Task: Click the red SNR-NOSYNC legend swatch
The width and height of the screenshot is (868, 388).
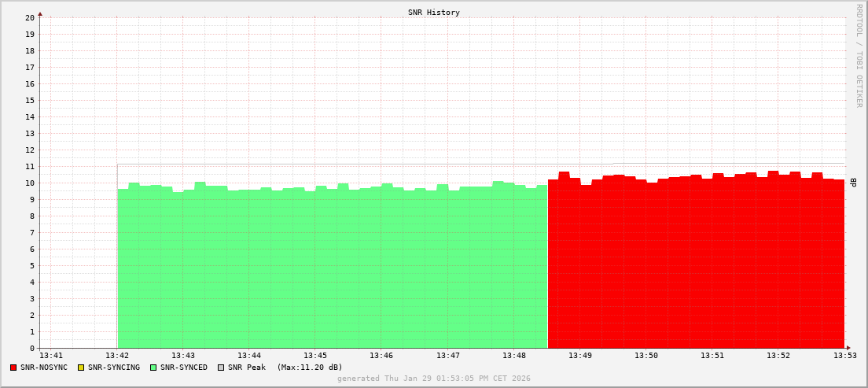Action: pyautogui.click(x=13, y=368)
